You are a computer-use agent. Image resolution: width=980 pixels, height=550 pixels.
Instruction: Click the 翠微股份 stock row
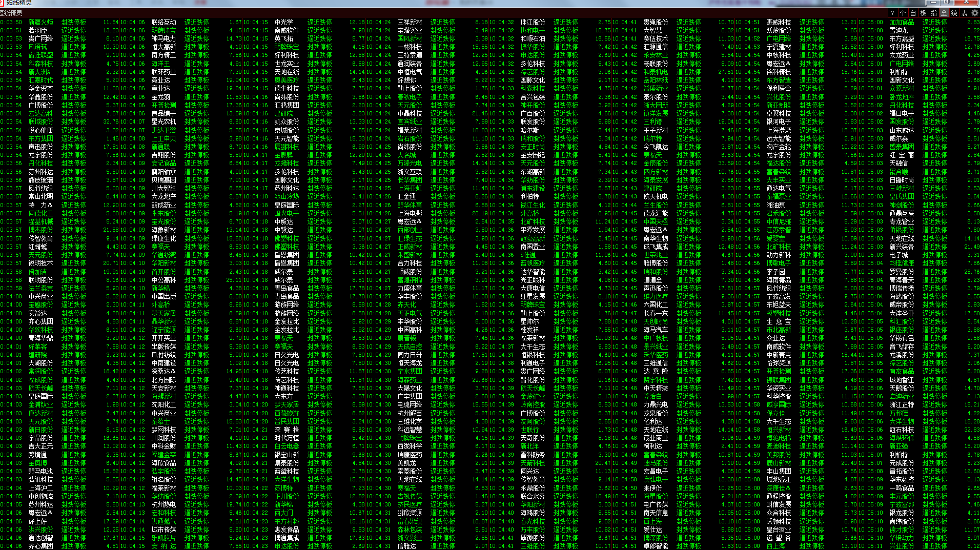coord(533,538)
